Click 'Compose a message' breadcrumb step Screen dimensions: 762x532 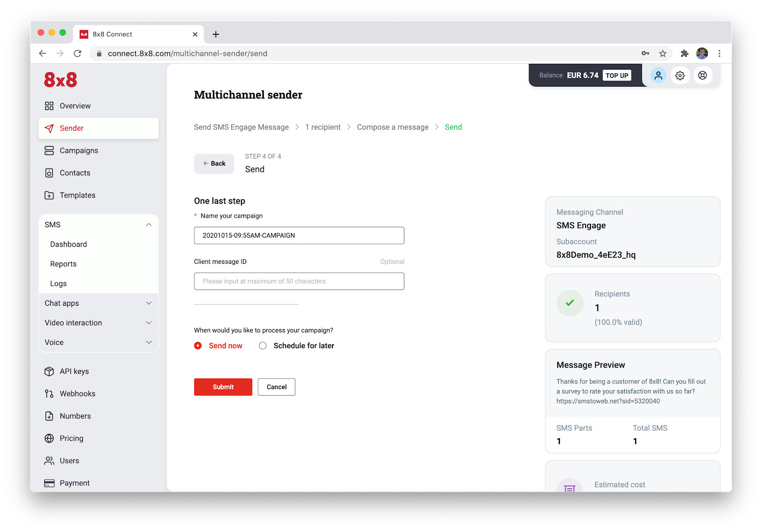(x=393, y=127)
